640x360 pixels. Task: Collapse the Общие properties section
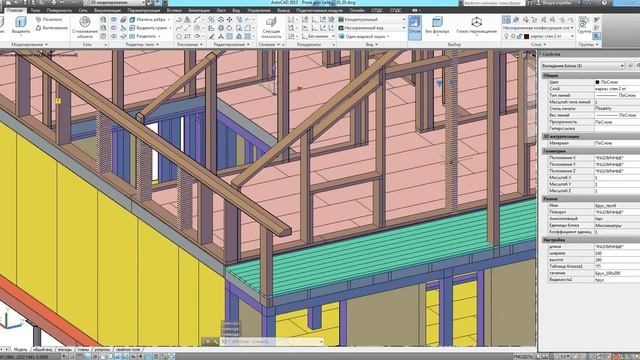[x=590, y=76]
